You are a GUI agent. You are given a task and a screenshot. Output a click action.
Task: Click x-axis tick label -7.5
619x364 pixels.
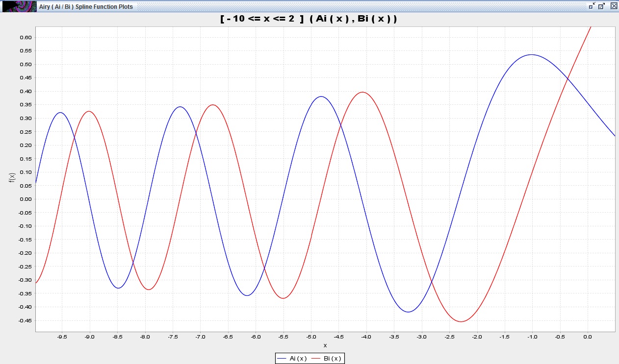point(173,337)
